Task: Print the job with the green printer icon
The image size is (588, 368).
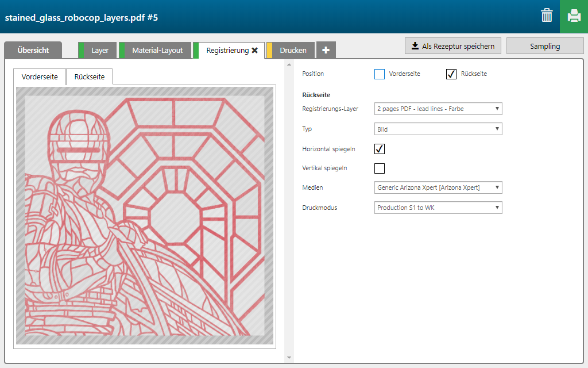Action: tap(574, 16)
